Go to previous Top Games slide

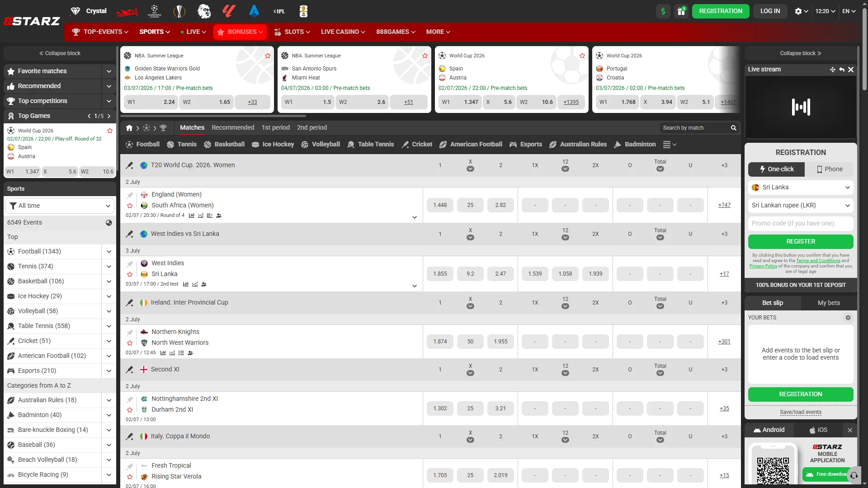click(x=89, y=116)
